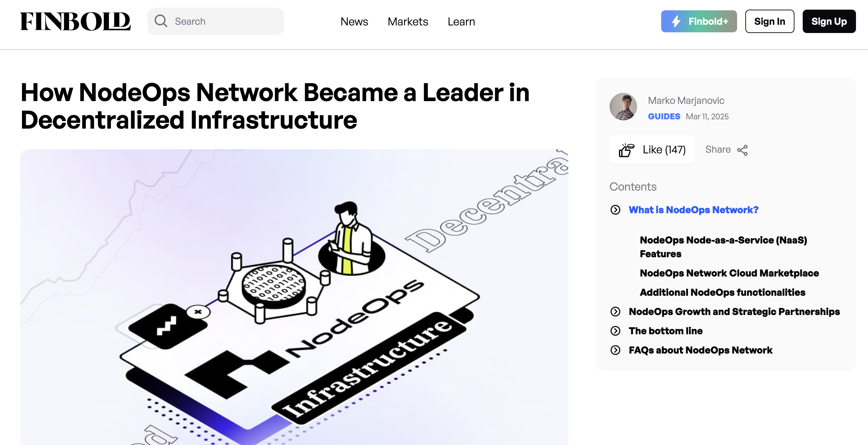
Task: Expand the NodeOps Growth section expander
Action: (616, 312)
